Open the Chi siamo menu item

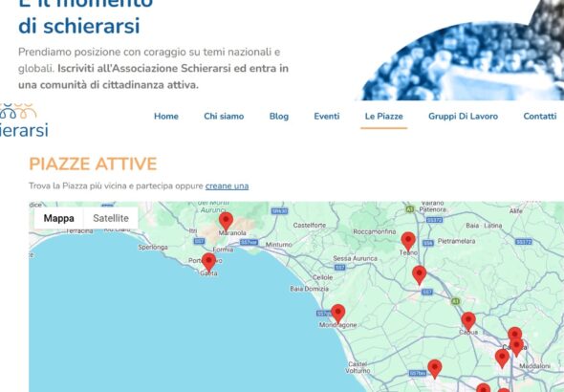[x=224, y=117]
